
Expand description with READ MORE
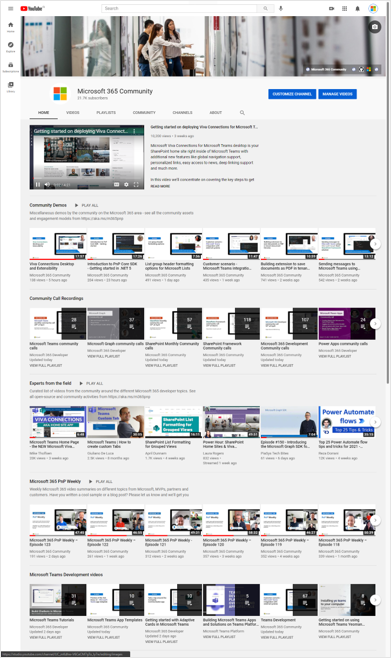coord(160,186)
